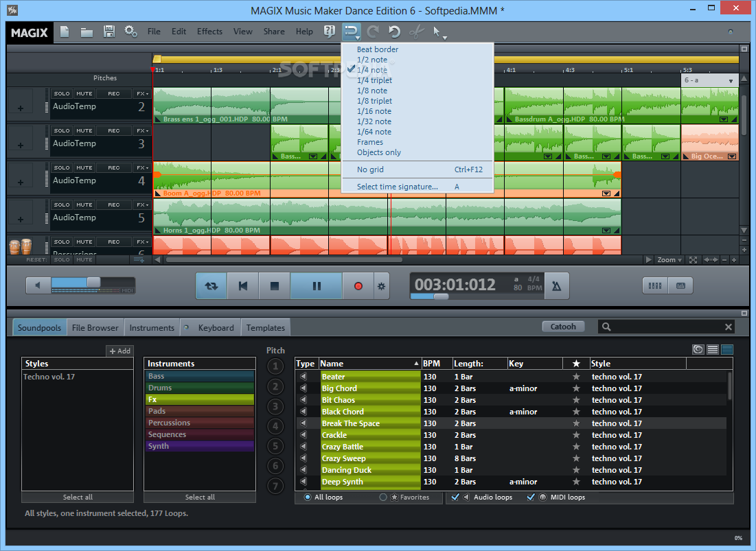Start recording with the red record button
This screenshot has width=756, height=551.
click(358, 286)
